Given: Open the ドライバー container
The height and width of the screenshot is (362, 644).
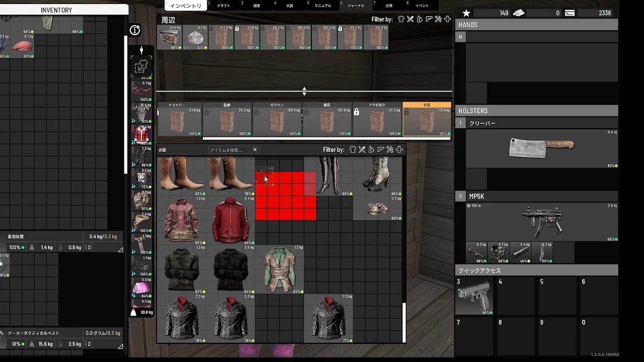Looking at the screenshot, I should 180,119.
